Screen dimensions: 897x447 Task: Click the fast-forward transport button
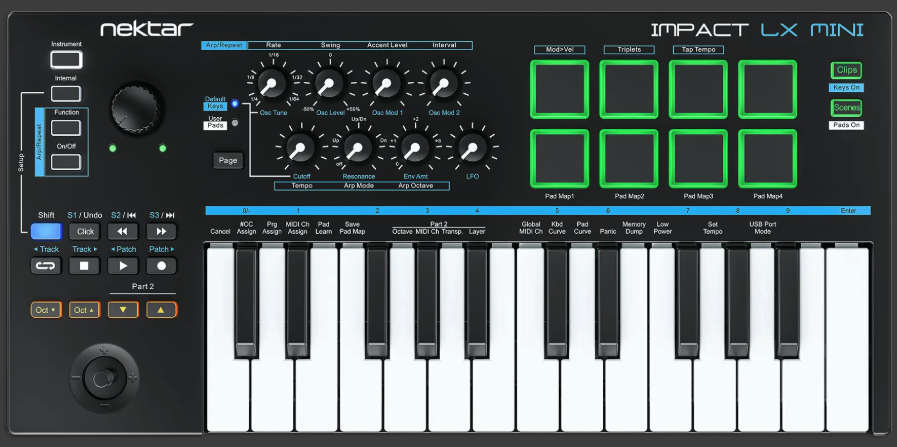click(161, 231)
